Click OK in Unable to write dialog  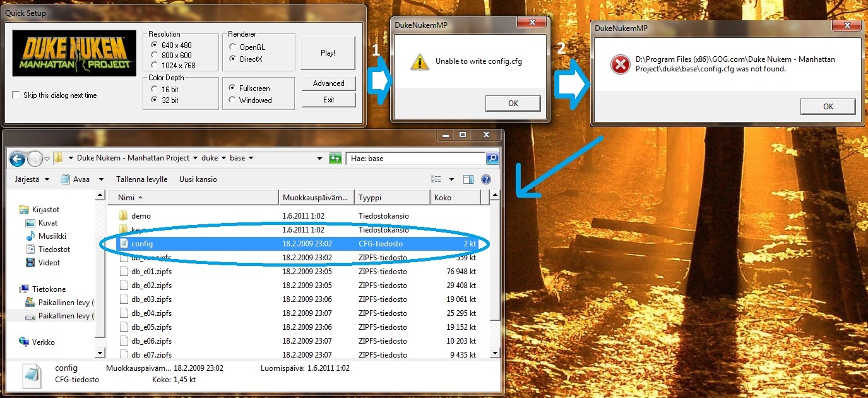[x=513, y=104]
